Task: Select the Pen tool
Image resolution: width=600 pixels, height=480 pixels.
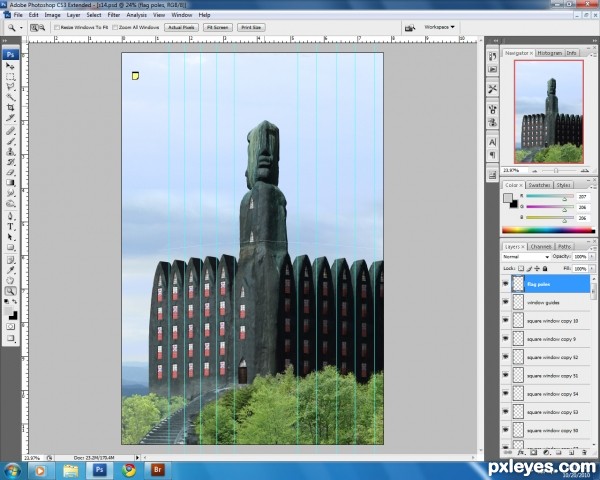Action: point(10,217)
